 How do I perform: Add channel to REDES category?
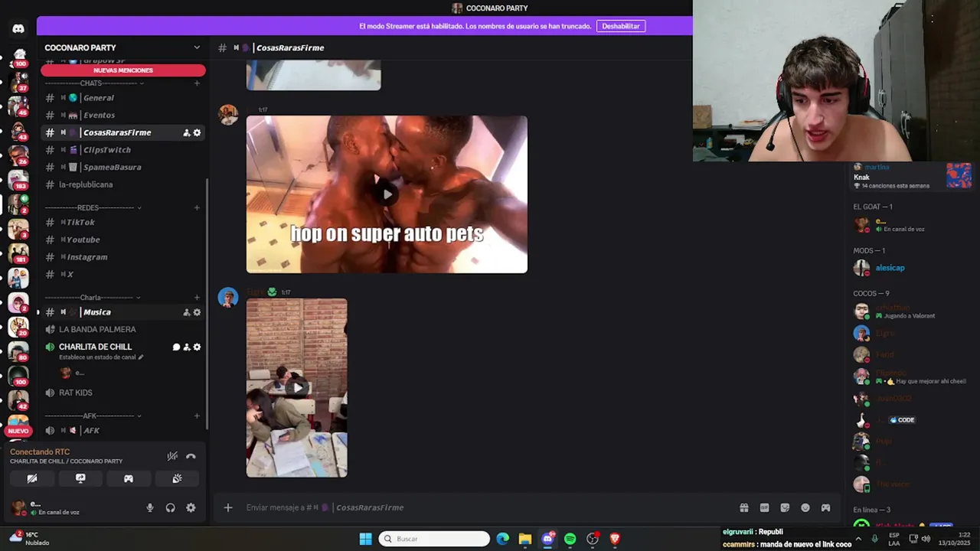197,207
